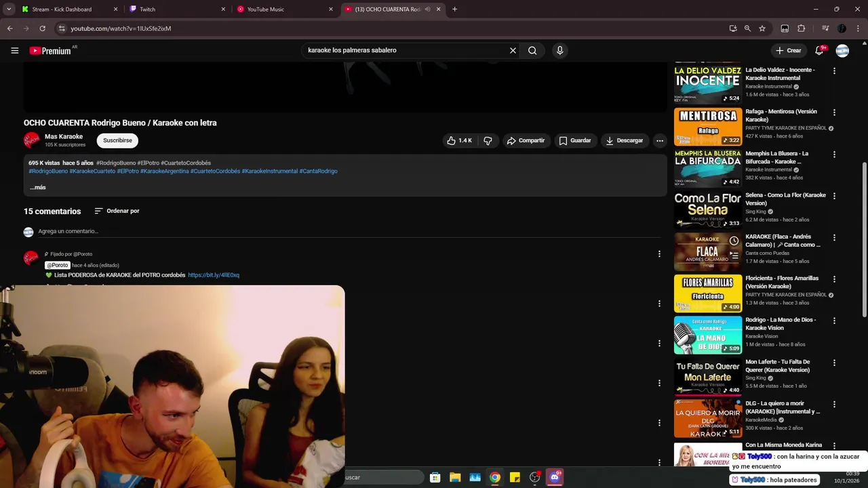Screen dimensions: 868x488
Task: Start voice search with the microphone
Action: pyautogui.click(x=559, y=50)
